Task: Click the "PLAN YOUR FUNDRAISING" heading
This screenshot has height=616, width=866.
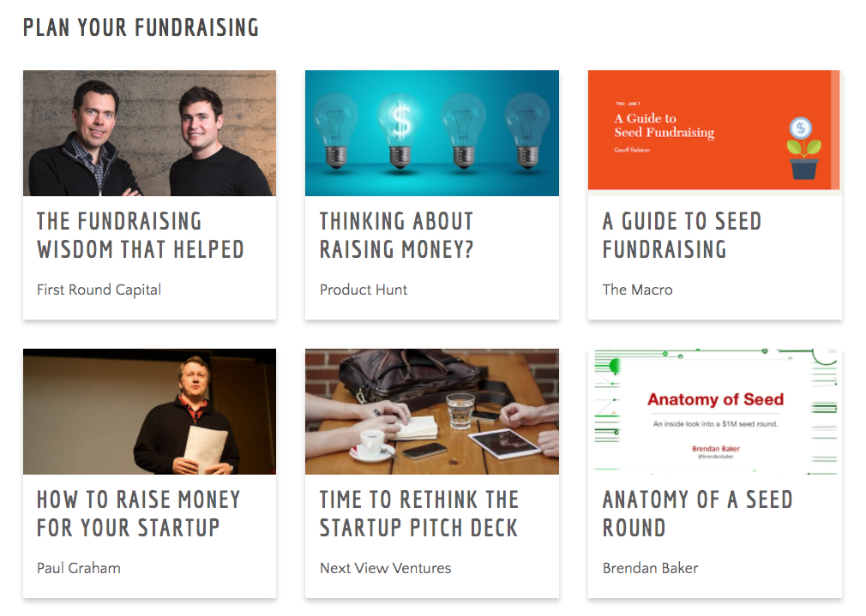Action: point(141,27)
